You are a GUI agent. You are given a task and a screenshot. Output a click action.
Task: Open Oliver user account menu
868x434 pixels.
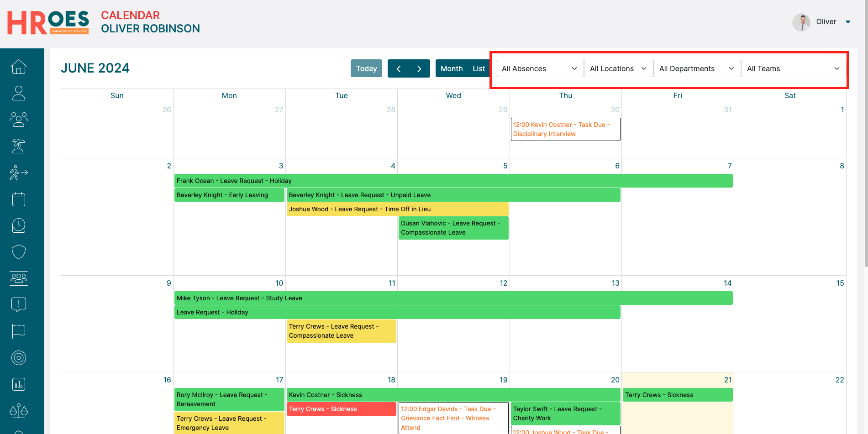pos(826,22)
